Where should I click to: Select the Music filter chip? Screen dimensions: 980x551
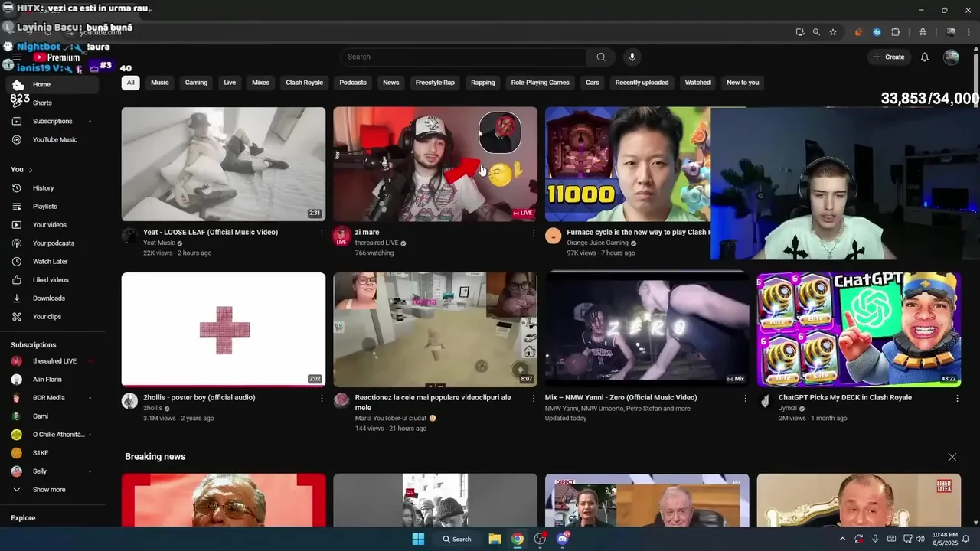tap(160, 83)
